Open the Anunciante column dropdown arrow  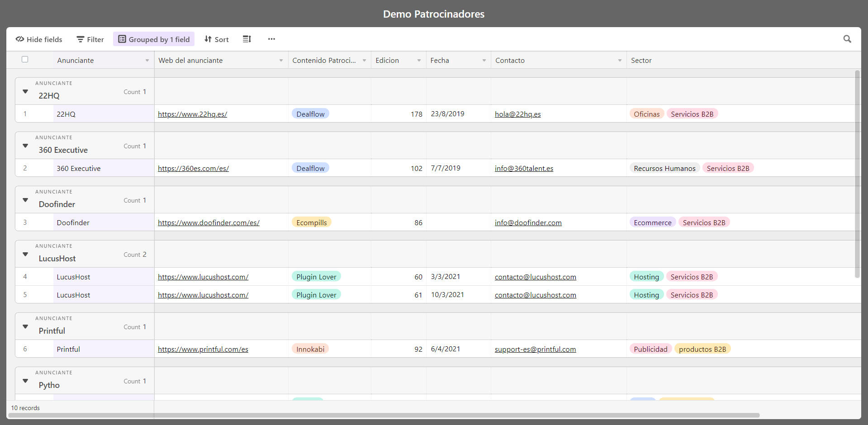click(x=147, y=61)
